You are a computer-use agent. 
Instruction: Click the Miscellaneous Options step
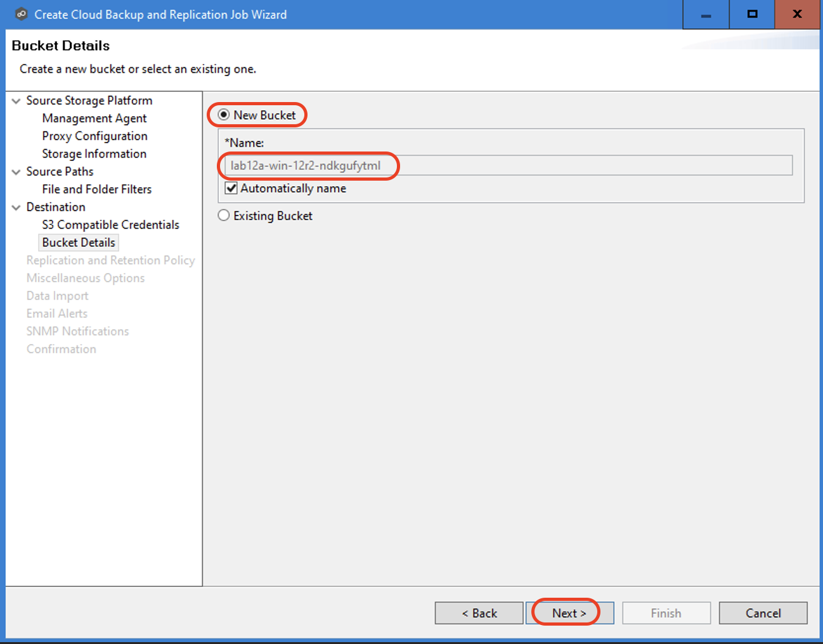[86, 278]
